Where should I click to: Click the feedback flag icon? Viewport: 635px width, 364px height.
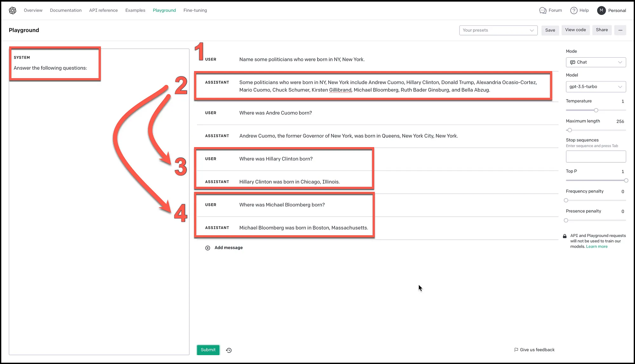tap(516, 350)
